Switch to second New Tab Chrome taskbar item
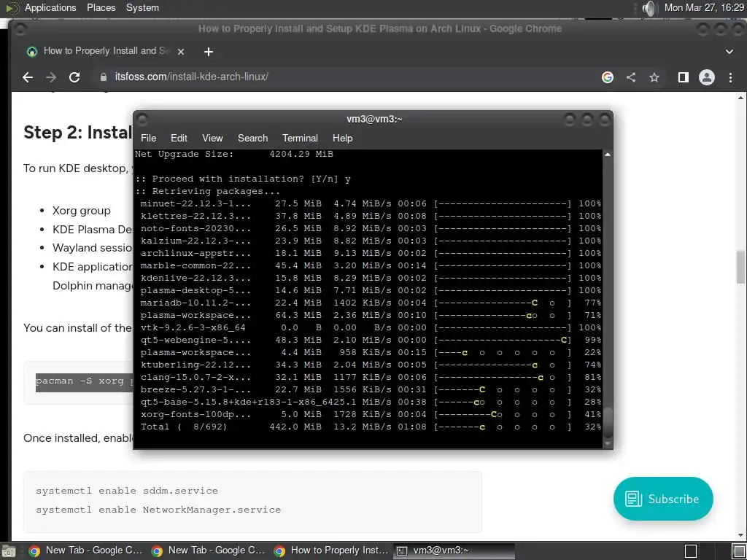 (208, 551)
